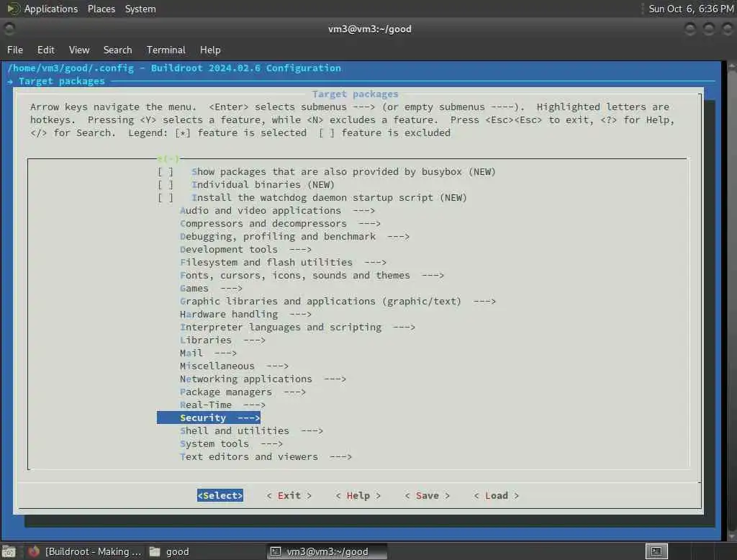Image resolution: width=737 pixels, height=560 pixels.
Task: Click the Exit button
Action: pos(289,496)
